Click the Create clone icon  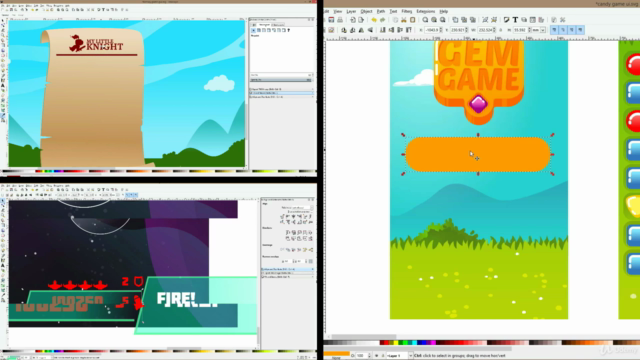click(464, 20)
